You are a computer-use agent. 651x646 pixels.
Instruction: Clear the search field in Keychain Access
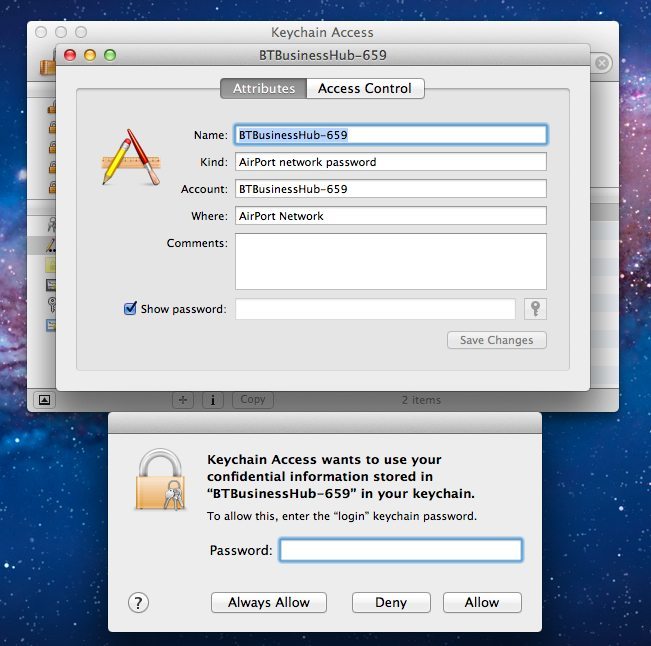coord(602,63)
